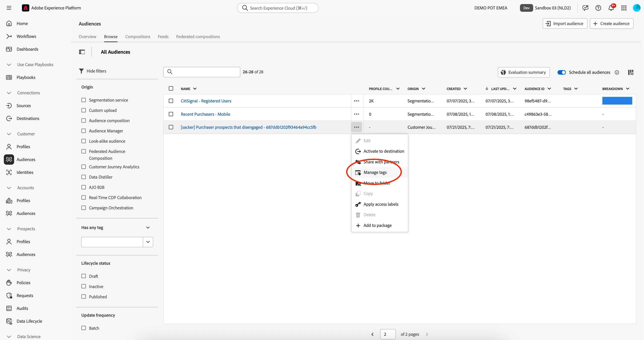Open the help question mark icon

tap(598, 8)
